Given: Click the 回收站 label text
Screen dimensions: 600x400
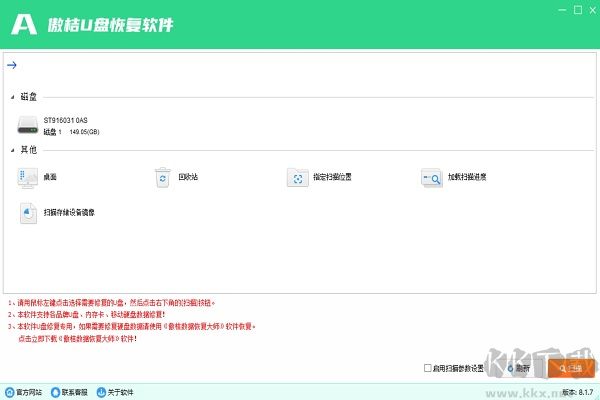Looking at the screenshot, I should point(188,177).
